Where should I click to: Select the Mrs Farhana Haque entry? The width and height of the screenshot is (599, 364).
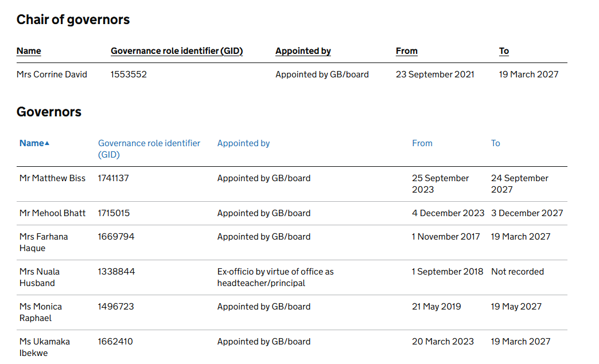[44, 242]
